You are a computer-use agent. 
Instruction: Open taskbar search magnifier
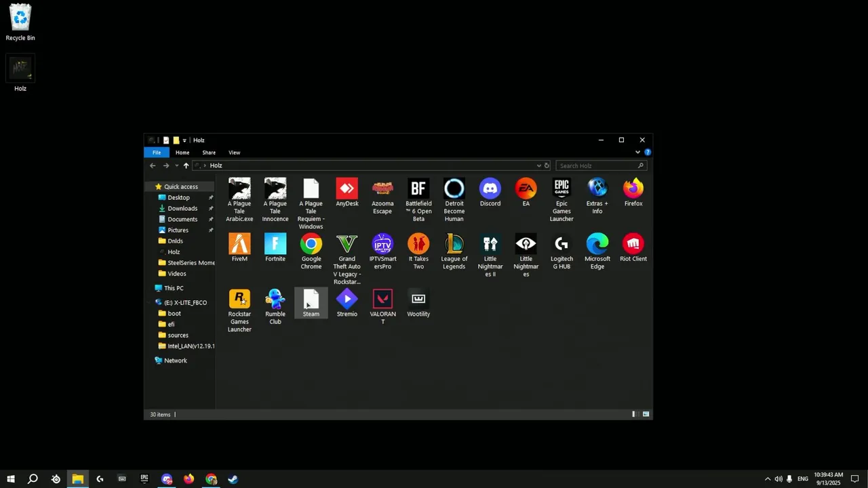point(33,479)
